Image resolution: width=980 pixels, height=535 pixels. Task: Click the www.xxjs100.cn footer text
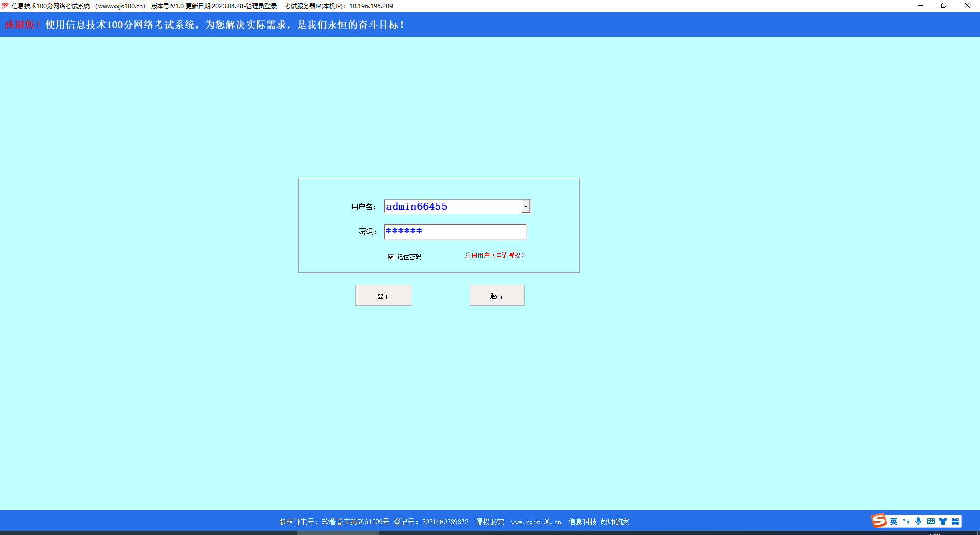point(536,522)
